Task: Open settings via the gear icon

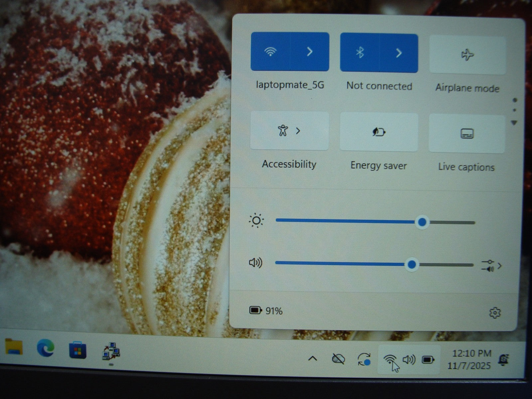Action: point(495,313)
